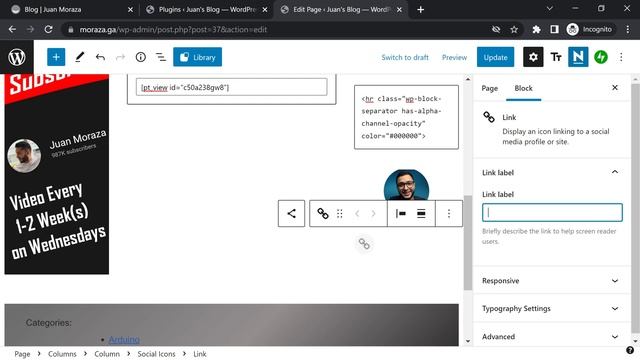
Task: Change block type via chain link icon
Action: 322,213
